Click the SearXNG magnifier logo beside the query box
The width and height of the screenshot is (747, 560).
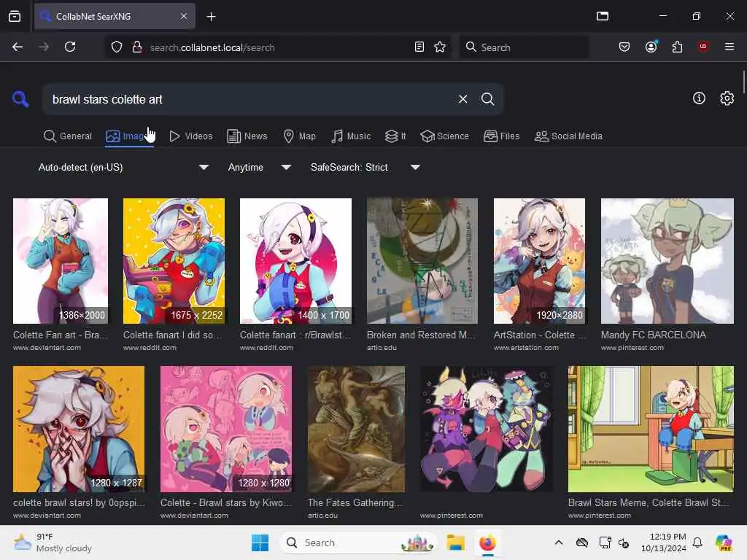click(20, 99)
